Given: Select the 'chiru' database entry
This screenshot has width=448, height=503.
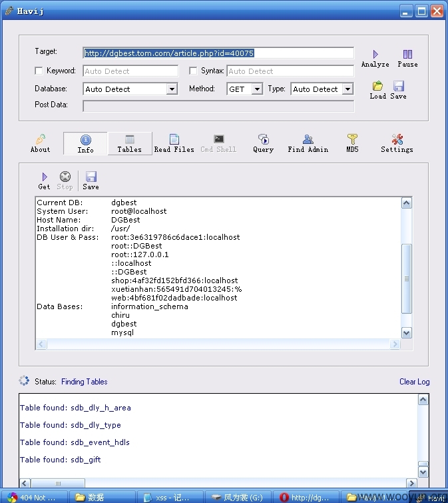Looking at the screenshot, I should 120,315.
